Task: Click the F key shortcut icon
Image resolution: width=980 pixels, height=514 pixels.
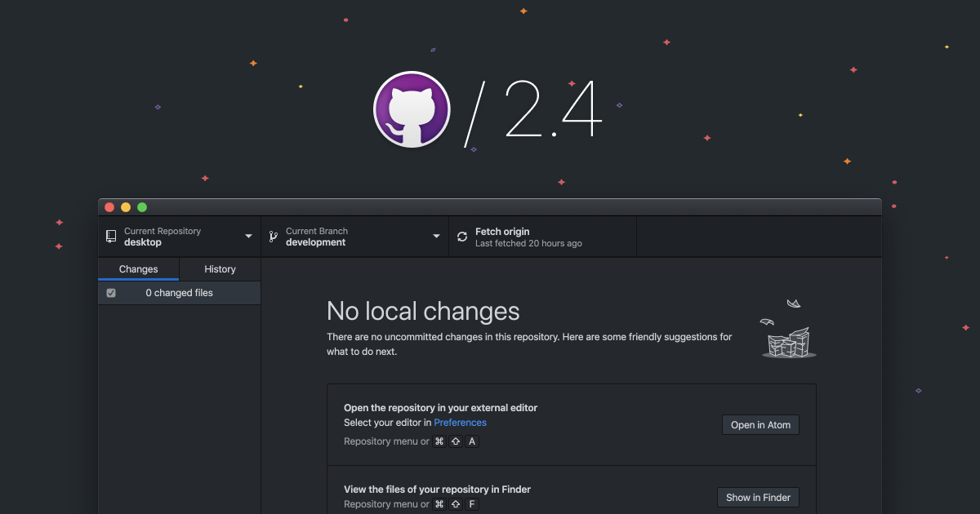Action: tap(471, 503)
